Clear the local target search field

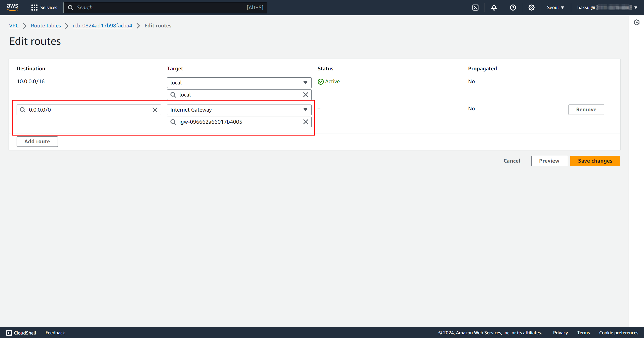(305, 95)
